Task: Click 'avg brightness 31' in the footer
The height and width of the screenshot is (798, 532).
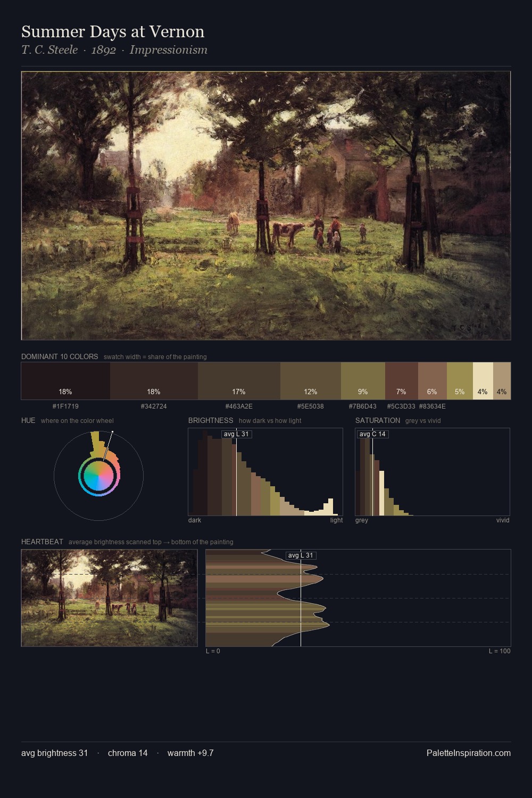Action: (54, 753)
